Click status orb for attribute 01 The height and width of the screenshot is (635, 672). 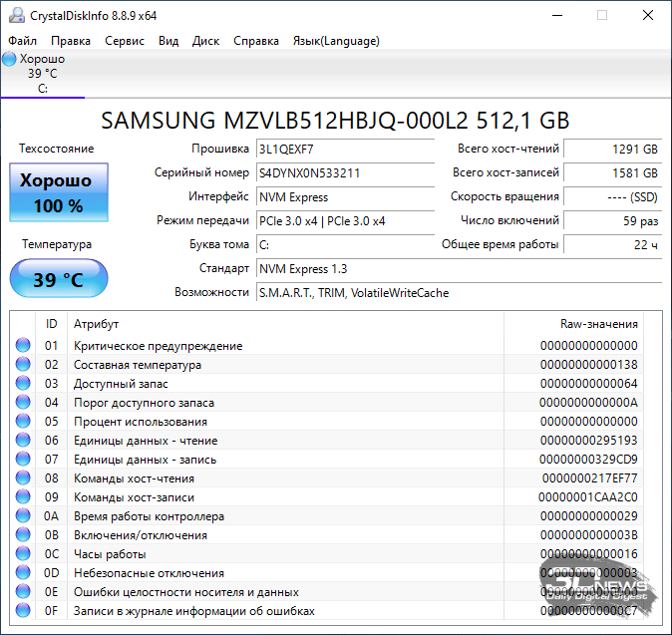pos(23,345)
